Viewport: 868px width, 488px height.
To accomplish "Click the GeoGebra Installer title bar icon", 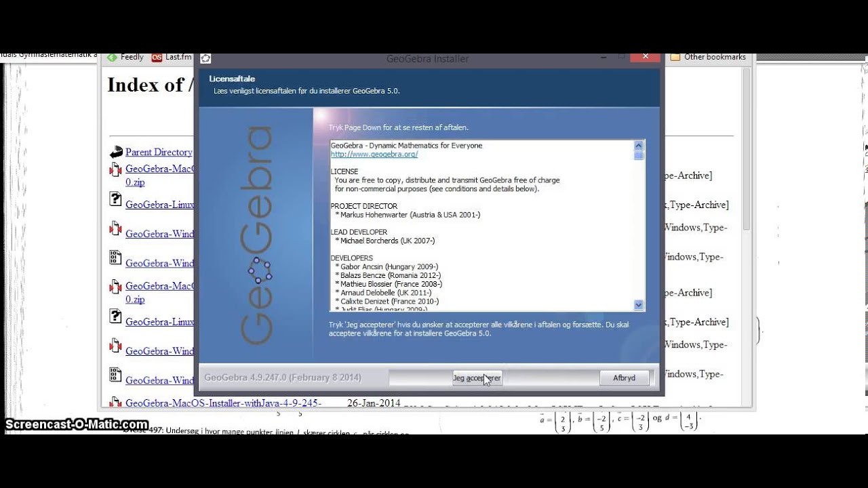I will pos(205,59).
